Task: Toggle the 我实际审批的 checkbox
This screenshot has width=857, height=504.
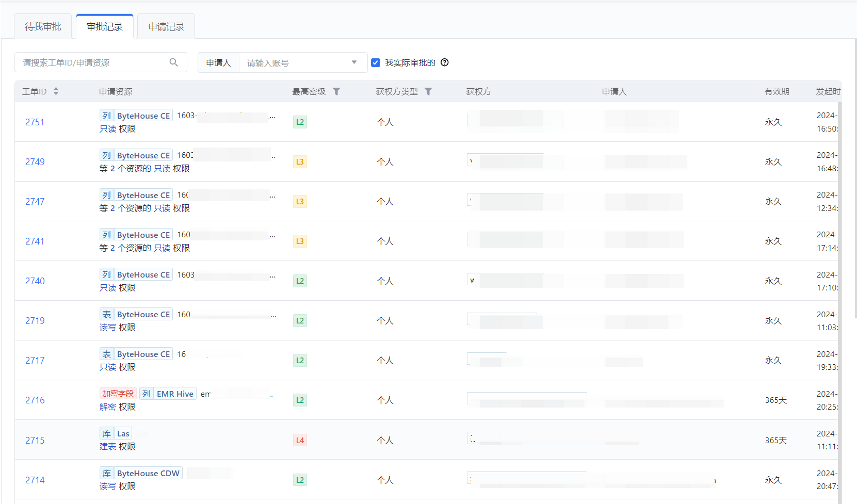Action: tap(376, 62)
